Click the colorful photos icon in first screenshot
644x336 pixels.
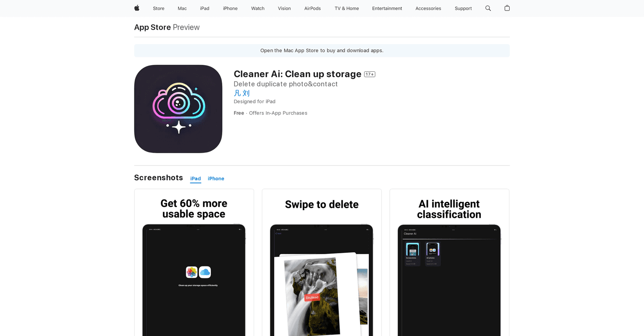click(191, 272)
